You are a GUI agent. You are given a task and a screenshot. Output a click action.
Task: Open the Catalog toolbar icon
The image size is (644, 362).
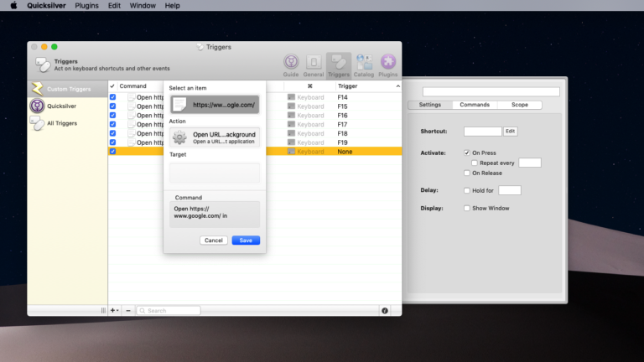click(x=364, y=64)
